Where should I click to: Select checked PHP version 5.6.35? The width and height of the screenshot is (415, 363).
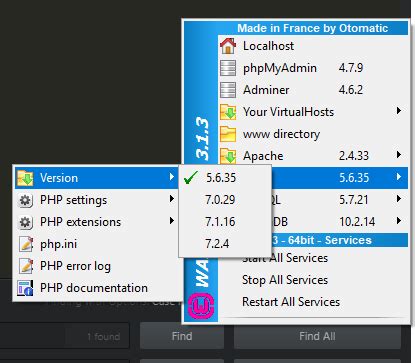coord(225,178)
